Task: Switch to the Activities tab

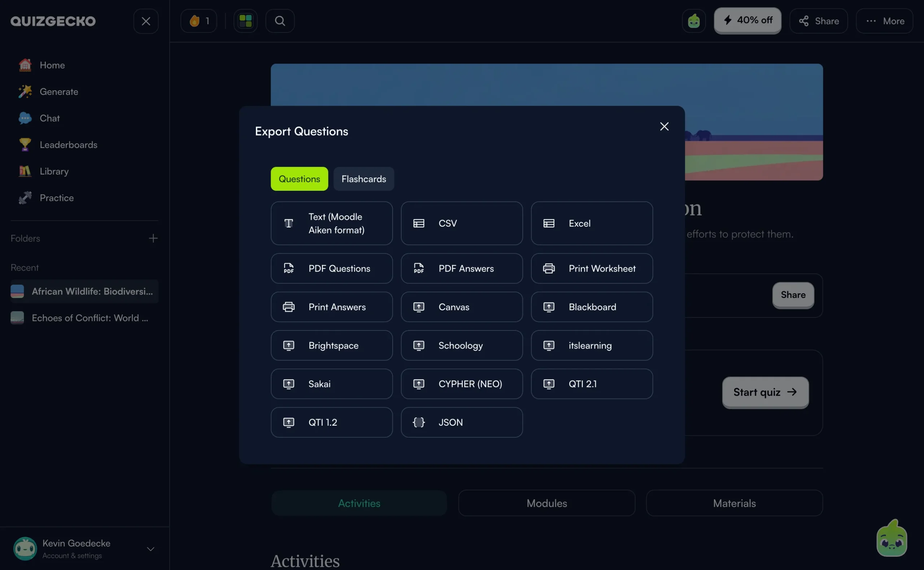Action: click(359, 503)
